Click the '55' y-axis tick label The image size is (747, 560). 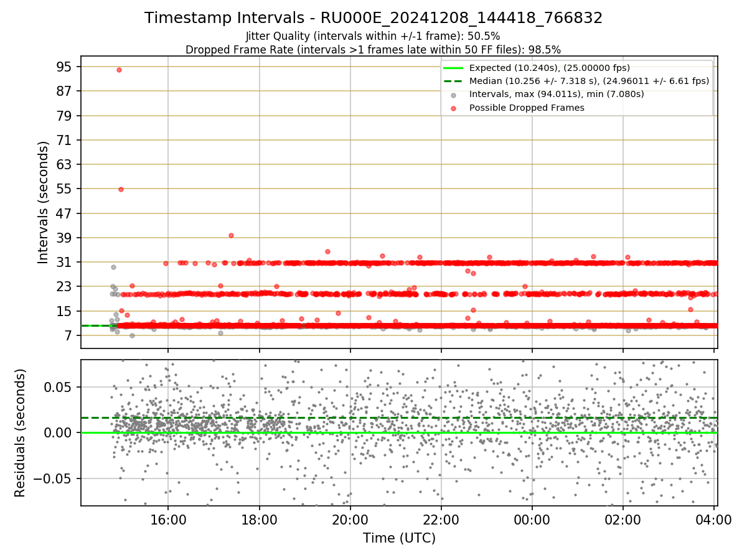tap(65, 189)
